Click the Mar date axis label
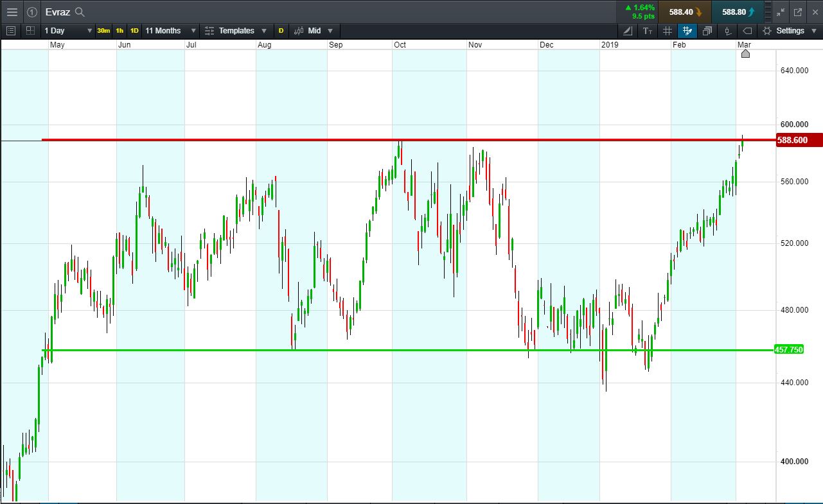The height and width of the screenshot is (504, 823). coord(744,45)
